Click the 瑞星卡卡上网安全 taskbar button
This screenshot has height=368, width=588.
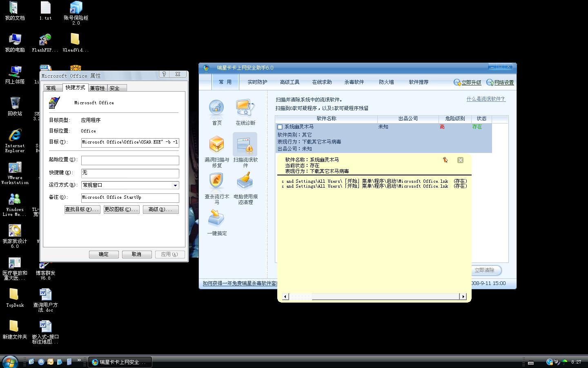point(120,362)
